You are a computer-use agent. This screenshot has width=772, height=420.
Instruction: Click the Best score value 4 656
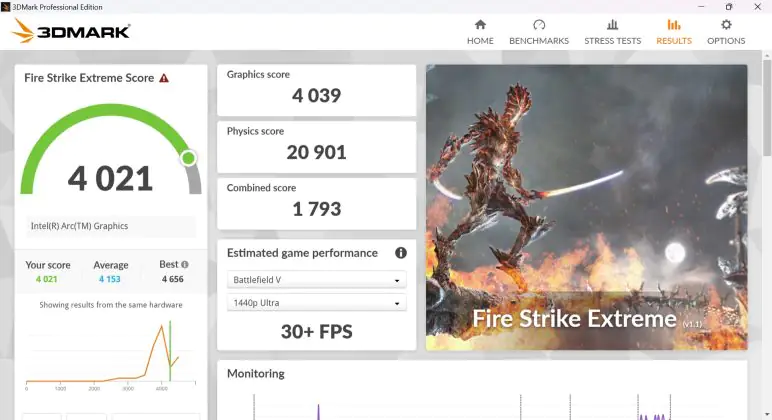pyautogui.click(x=172, y=279)
